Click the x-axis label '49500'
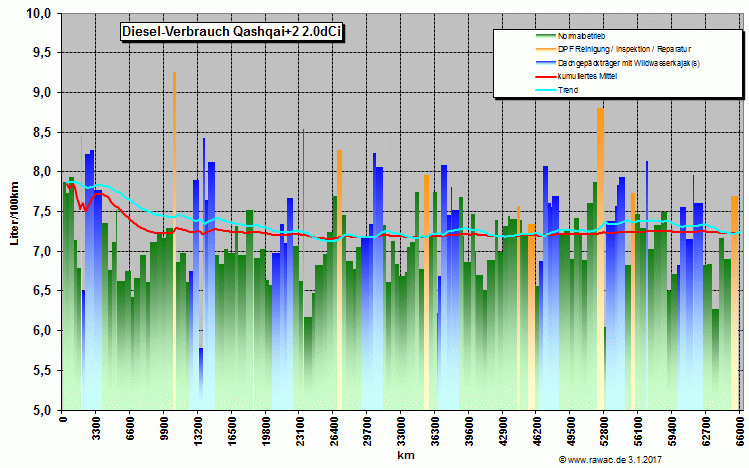Screen dimensions: 749x468 click(571, 431)
